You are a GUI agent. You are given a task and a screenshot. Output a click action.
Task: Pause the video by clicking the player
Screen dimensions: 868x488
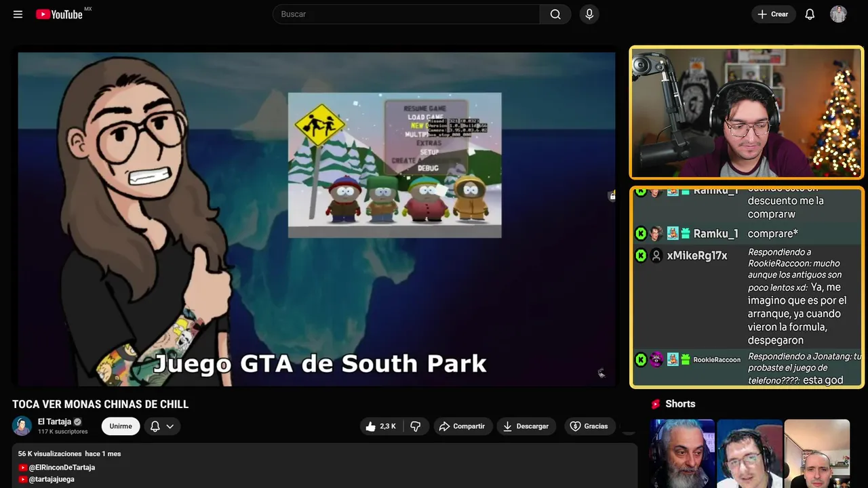317,218
